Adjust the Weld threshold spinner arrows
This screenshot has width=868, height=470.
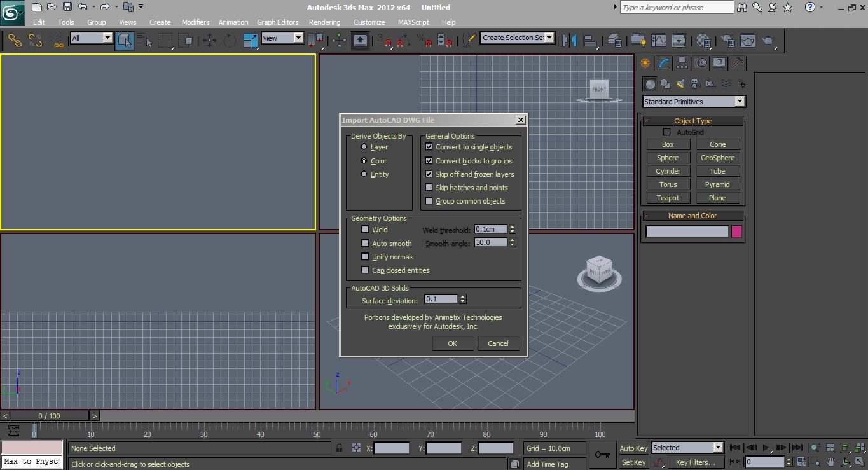pos(513,230)
